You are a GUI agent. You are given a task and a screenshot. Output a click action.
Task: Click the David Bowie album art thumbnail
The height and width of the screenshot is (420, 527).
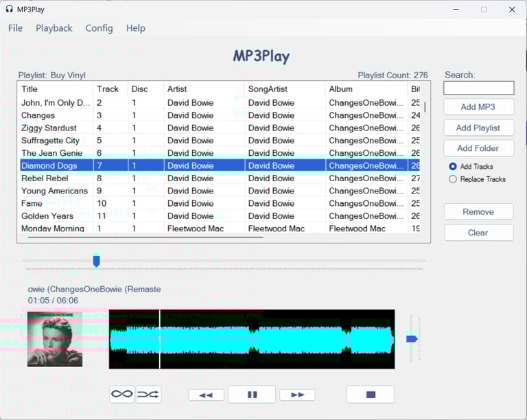[x=55, y=339]
